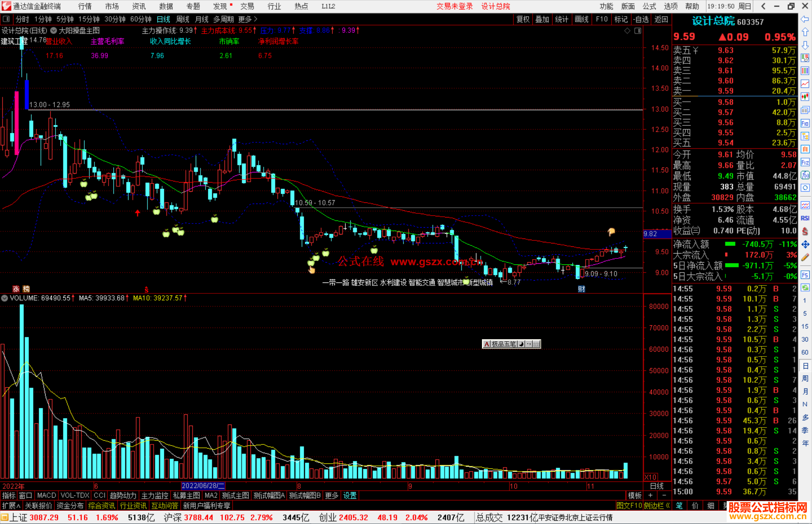Image resolution: width=812 pixels, height=524 pixels.
Task: Click the candlestick chart sidebar icon
Action: (805, 97)
